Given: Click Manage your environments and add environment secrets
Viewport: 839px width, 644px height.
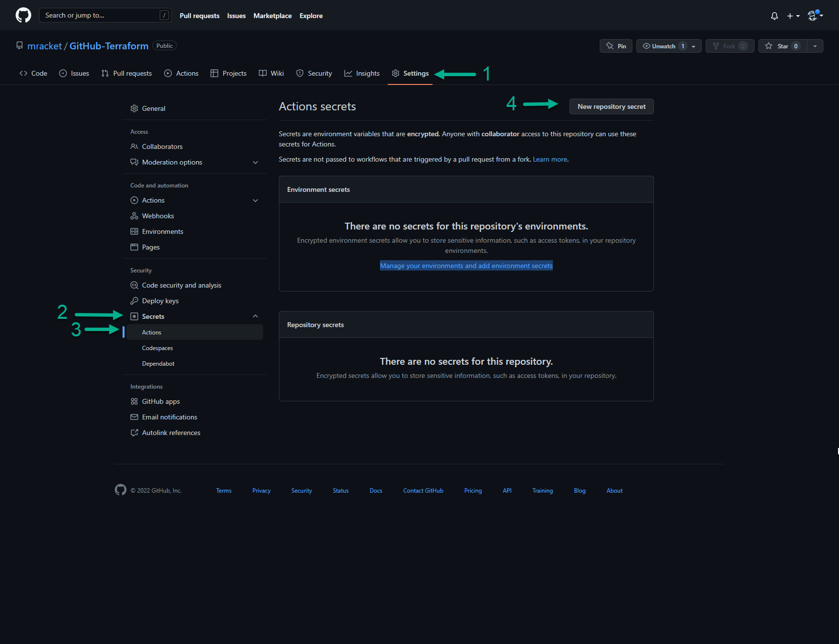Looking at the screenshot, I should click(x=466, y=266).
